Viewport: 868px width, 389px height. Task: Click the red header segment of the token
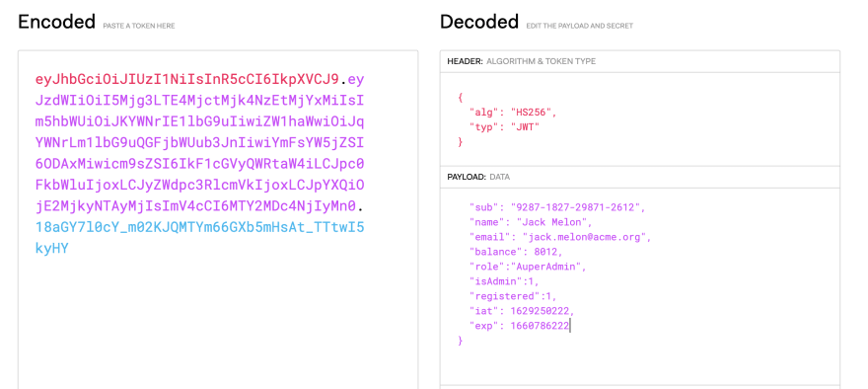[x=187, y=80]
